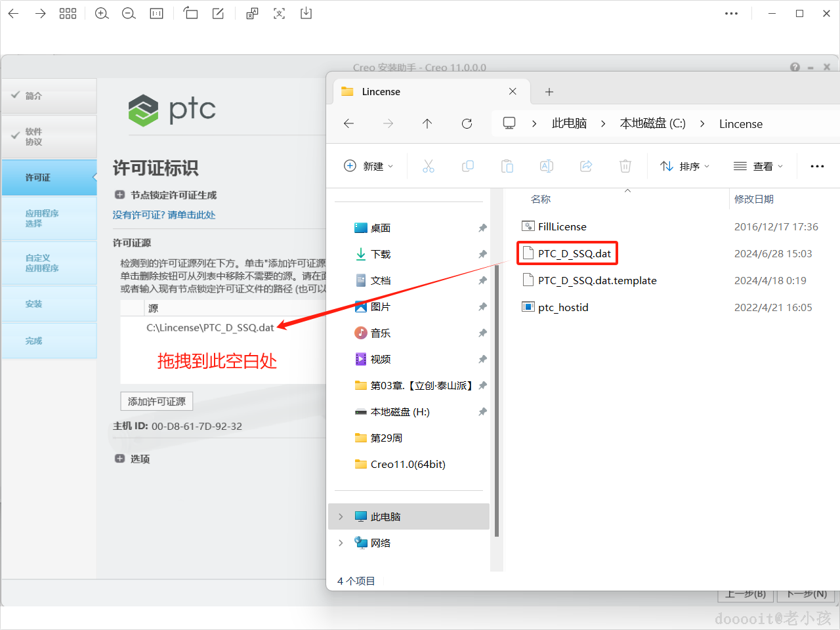Expand the 选项 section in Creo installer

pyautogui.click(x=119, y=459)
